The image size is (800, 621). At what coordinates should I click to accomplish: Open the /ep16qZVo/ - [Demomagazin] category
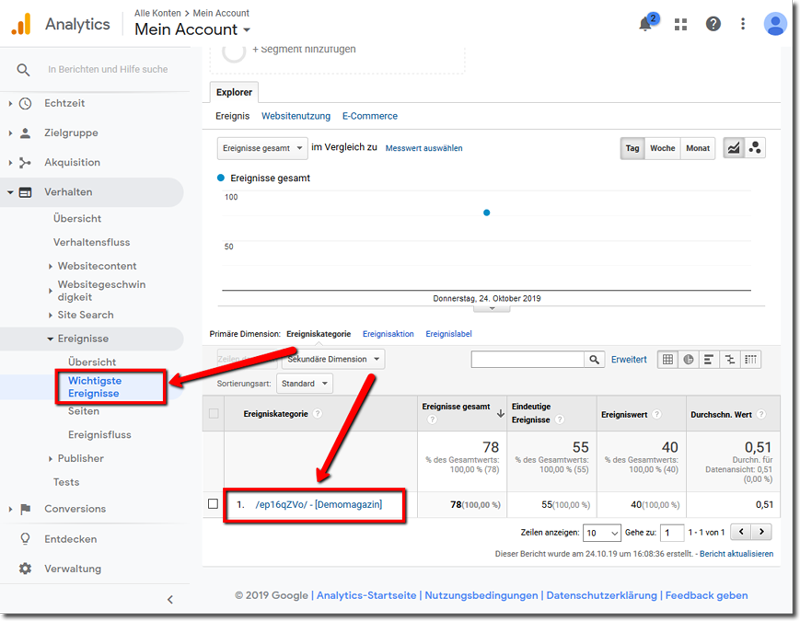pos(319,505)
